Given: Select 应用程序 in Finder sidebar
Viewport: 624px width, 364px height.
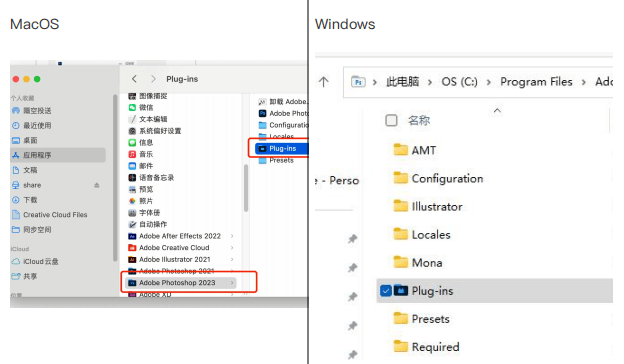Looking at the screenshot, I should coord(58,155).
